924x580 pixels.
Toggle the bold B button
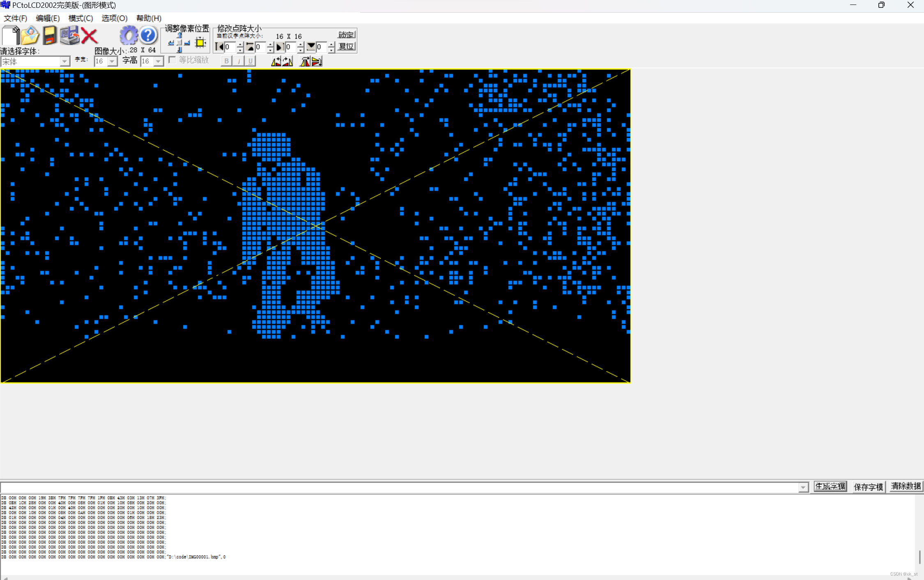click(x=226, y=61)
